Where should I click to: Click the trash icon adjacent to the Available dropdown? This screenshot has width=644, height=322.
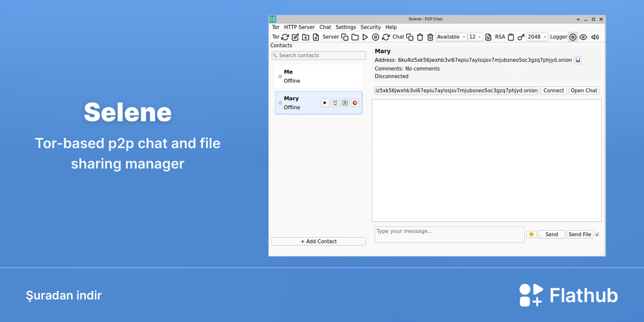coord(430,37)
